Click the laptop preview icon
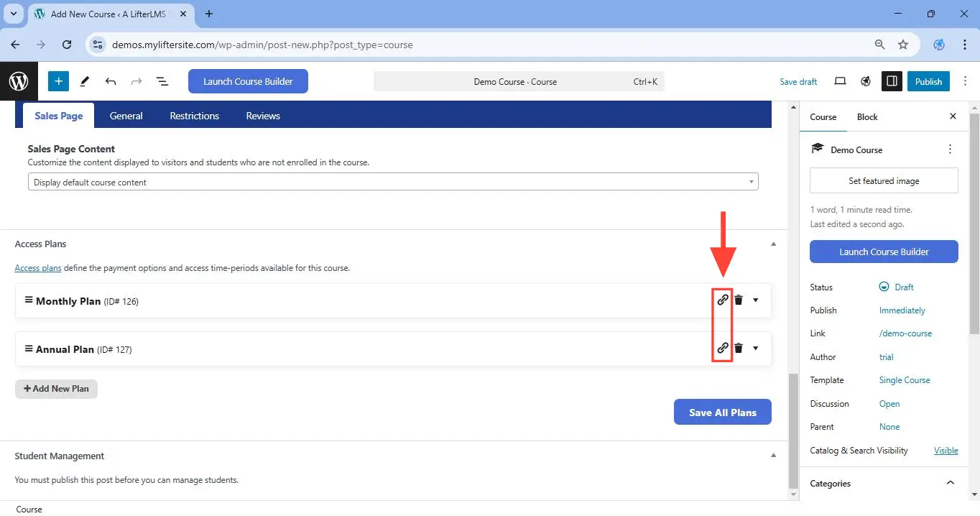Screen dimensions: 980x516 [x=840, y=81]
